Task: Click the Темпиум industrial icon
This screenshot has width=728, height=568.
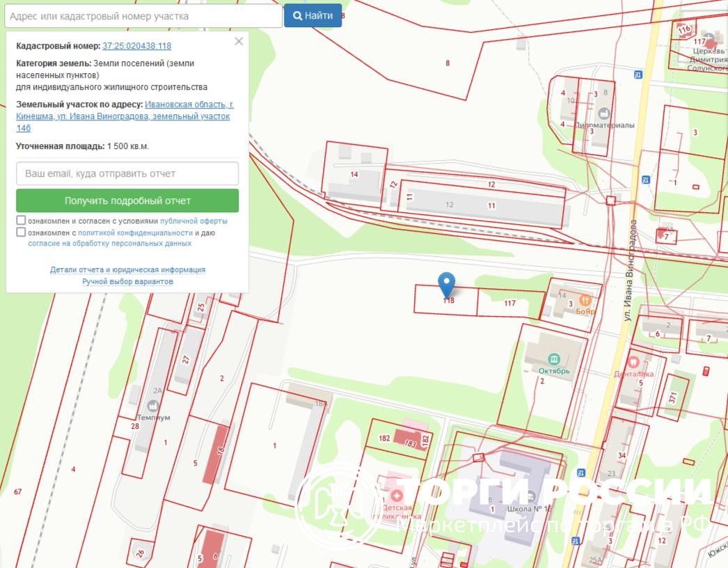Action: [152, 406]
